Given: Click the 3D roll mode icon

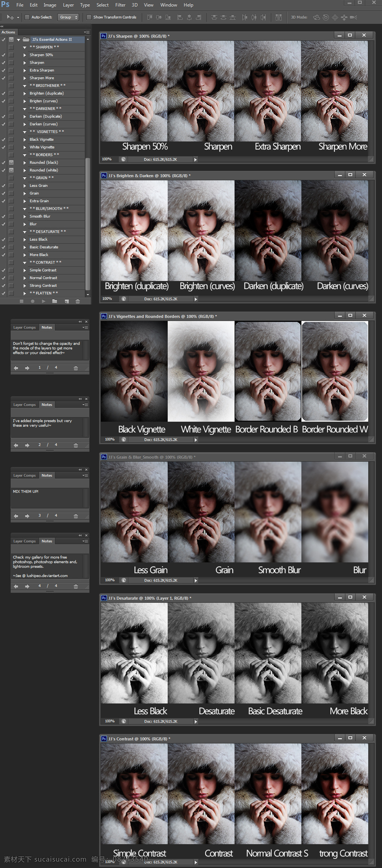Looking at the screenshot, I should [x=326, y=17].
